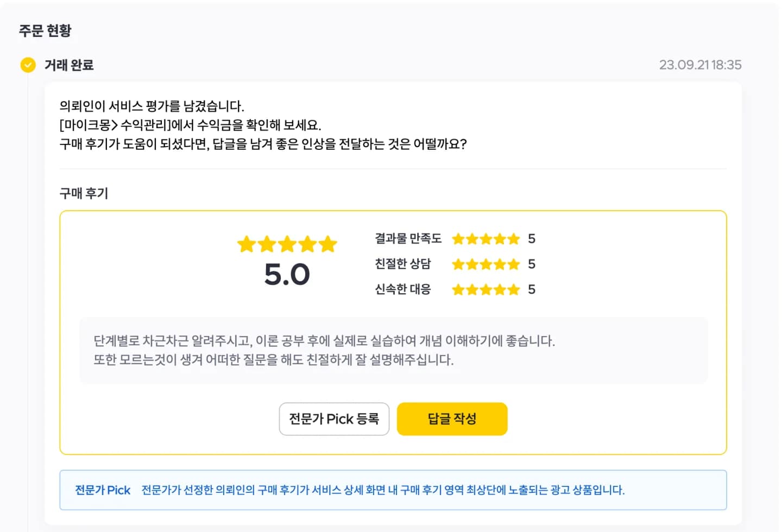782x532 pixels.
Task: Click the 결과물 만족도 star rating
Action: 486,239
